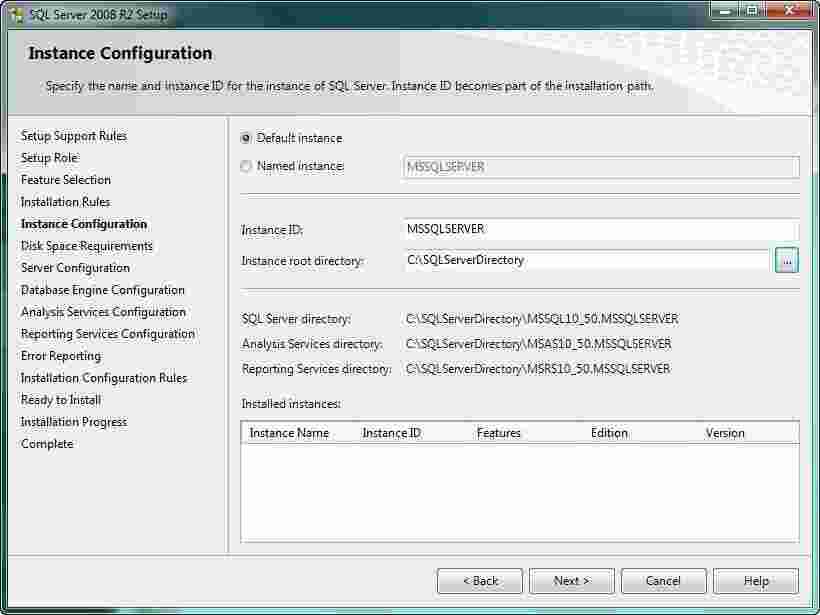
Task: Click the Next button
Action: coord(572,581)
